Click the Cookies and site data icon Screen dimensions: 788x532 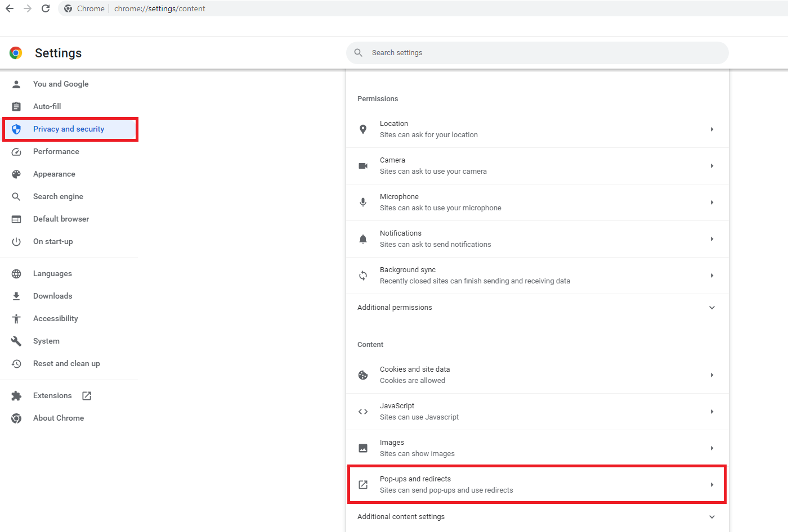[x=363, y=375]
